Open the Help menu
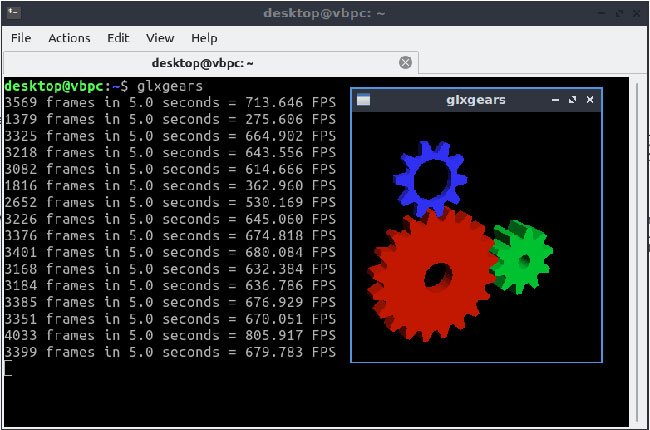Screen dimensions: 650x430 pos(204,38)
